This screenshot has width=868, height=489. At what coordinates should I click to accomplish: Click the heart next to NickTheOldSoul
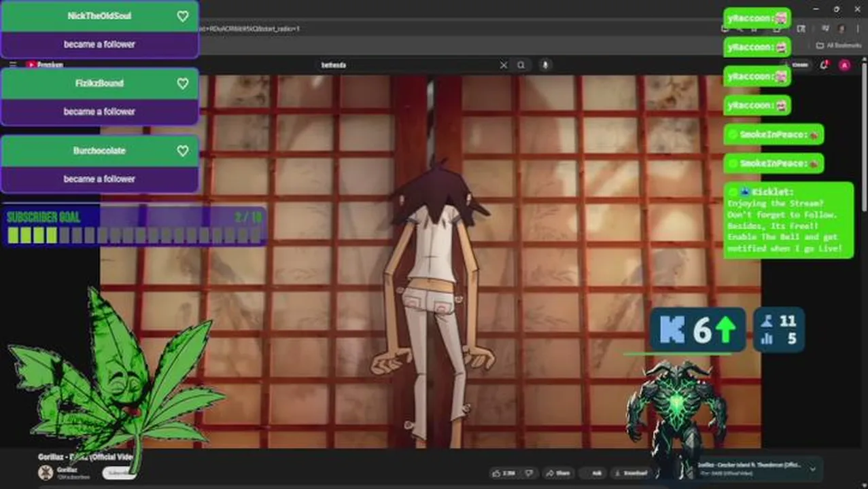click(x=183, y=16)
